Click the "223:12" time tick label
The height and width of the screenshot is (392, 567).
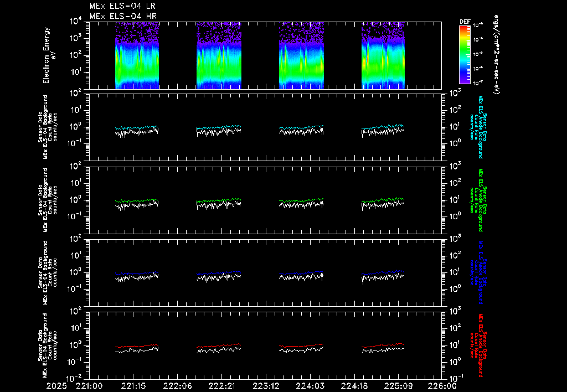pos(265,386)
